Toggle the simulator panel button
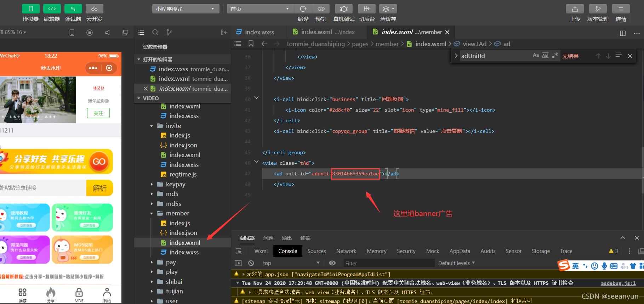This screenshot has width=644, height=304. 31,9
